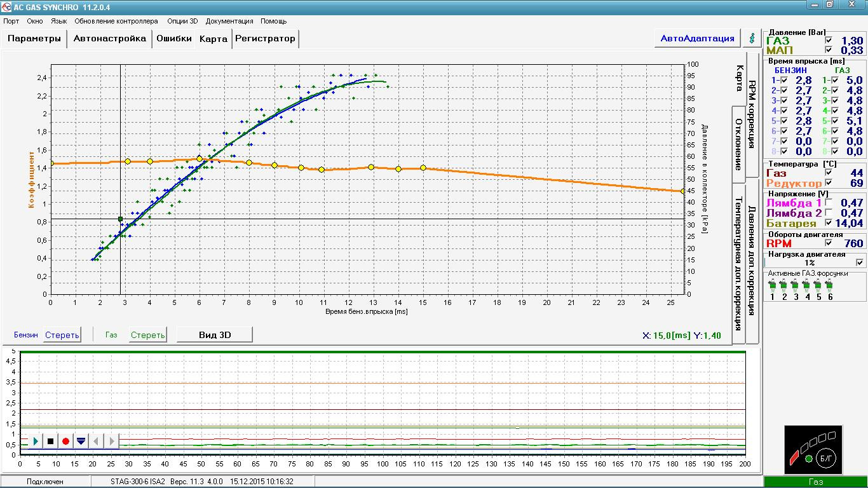This screenshot has width=868, height=488.
Task: Click the engine load 1% progress bar
Action: click(810, 262)
